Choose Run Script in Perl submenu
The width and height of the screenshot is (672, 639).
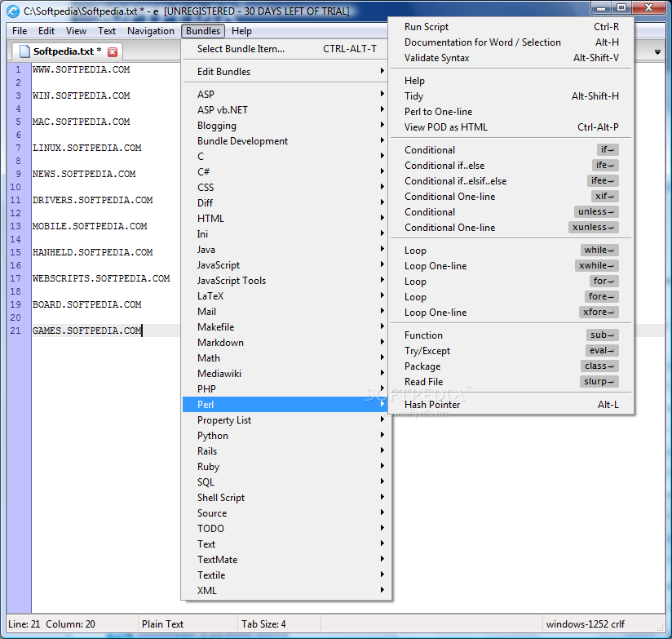(x=511, y=27)
